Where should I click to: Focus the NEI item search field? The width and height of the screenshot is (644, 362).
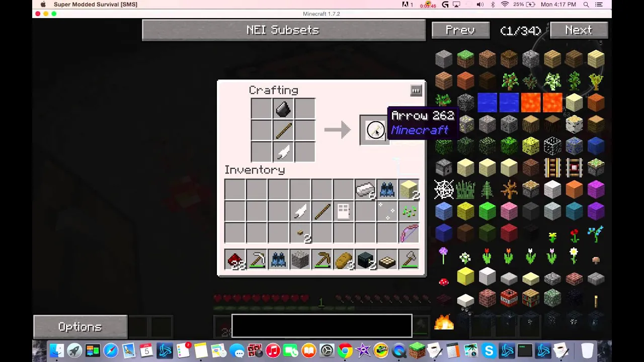pos(321,326)
